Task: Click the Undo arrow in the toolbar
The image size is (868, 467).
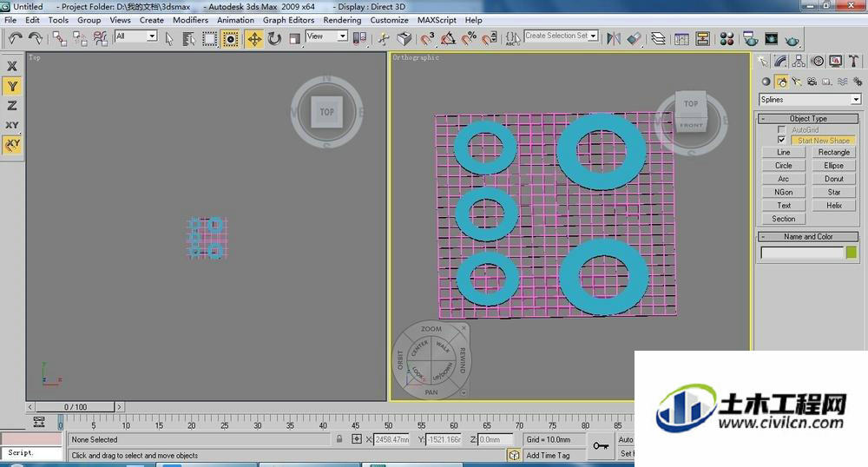Action: pyautogui.click(x=15, y=38)
